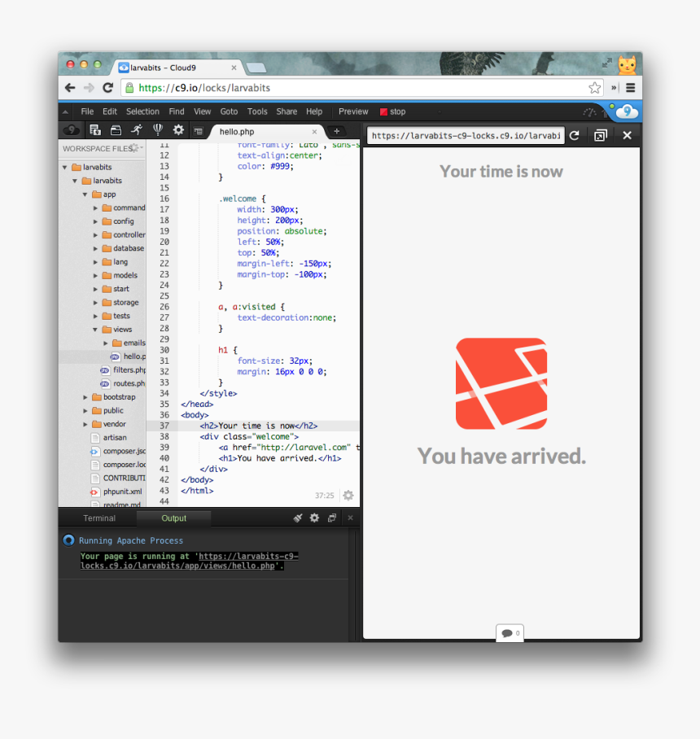Stop the running process

392,112
